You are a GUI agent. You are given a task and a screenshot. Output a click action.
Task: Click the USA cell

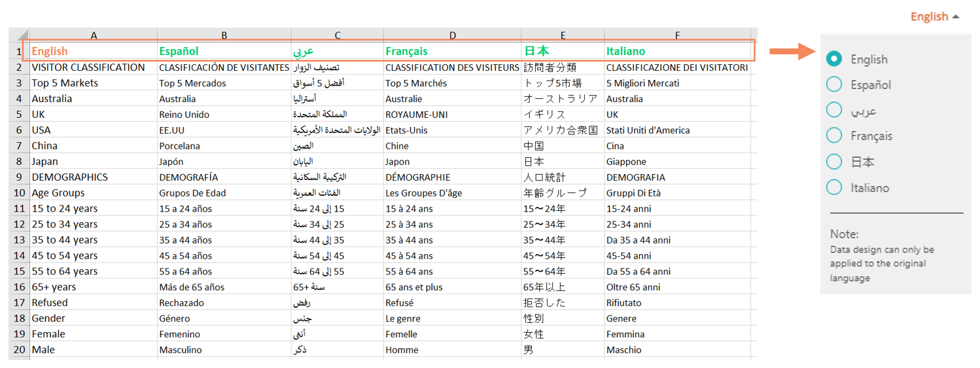[94, 130]
